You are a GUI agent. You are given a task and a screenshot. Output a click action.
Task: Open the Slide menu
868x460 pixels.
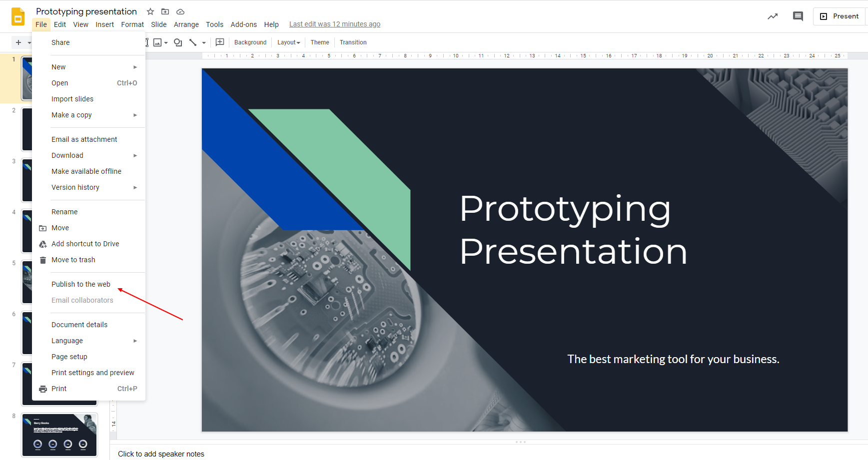click(x=159, y=24)
